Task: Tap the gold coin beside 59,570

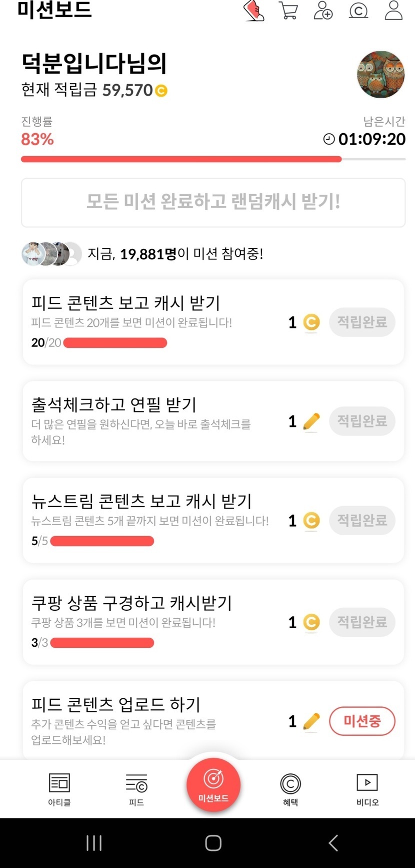Action: click(x=161, y=91)
